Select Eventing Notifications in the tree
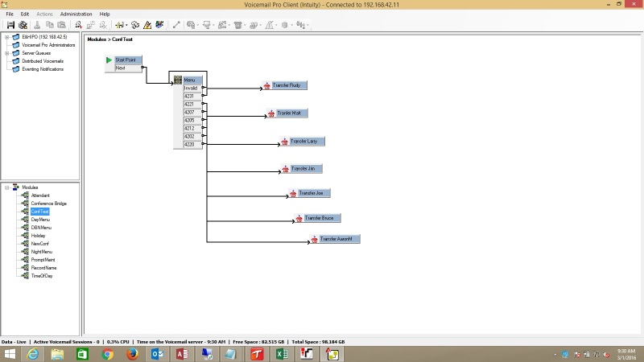 pos(43,69)
